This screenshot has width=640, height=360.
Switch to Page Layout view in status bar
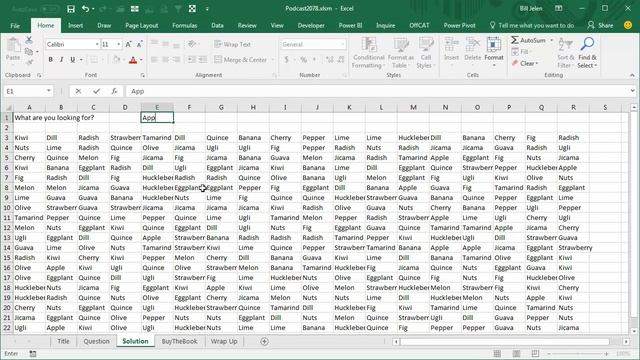pyautogui.click(x=516, y=353)
